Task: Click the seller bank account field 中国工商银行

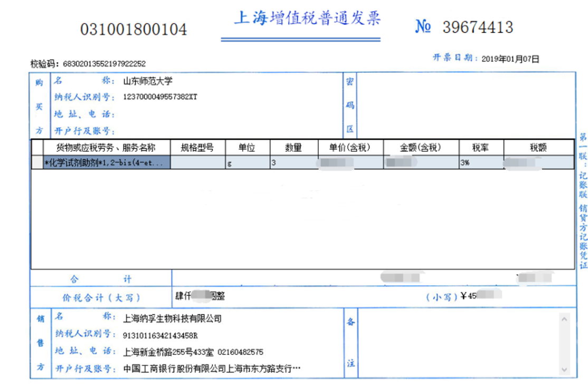Action: (211, 368)
